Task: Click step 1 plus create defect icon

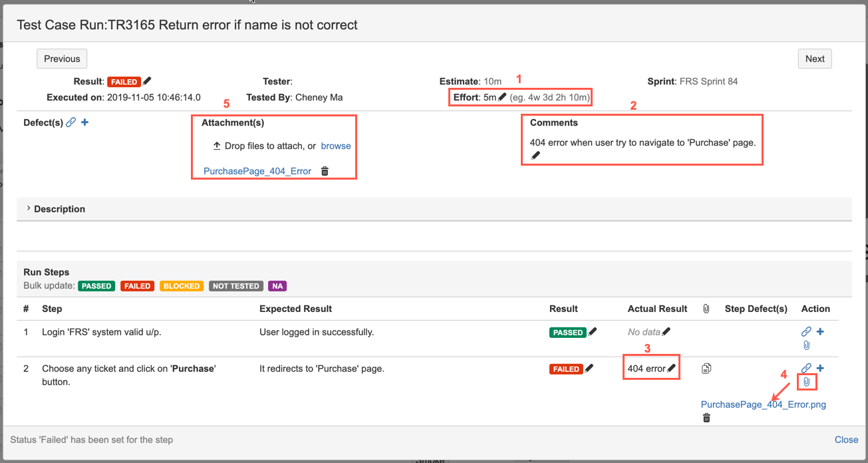Action: 820,331
